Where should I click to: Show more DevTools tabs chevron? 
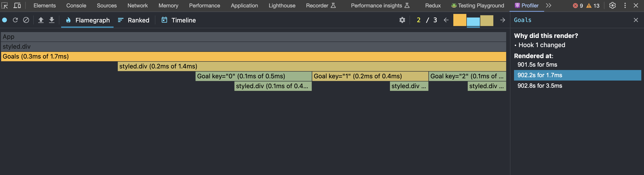coord(548,5)
